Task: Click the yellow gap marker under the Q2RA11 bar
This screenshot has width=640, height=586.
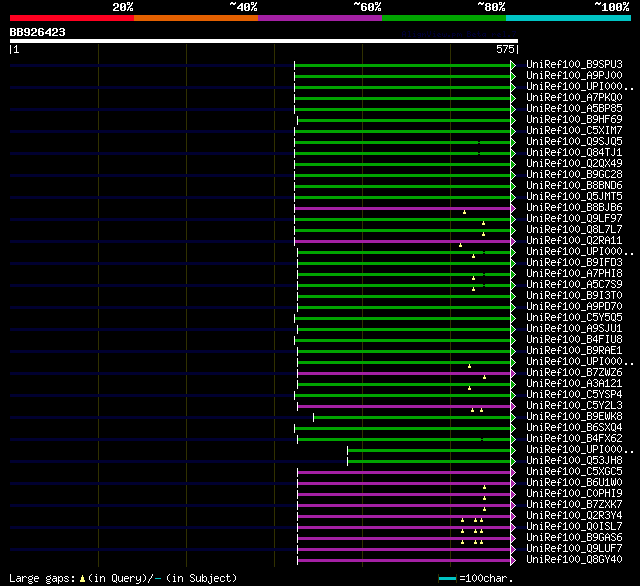Action: [460, 245]
